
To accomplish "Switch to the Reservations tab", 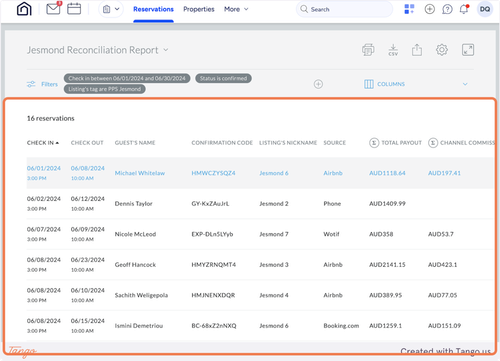I will (x=153, y=9).
